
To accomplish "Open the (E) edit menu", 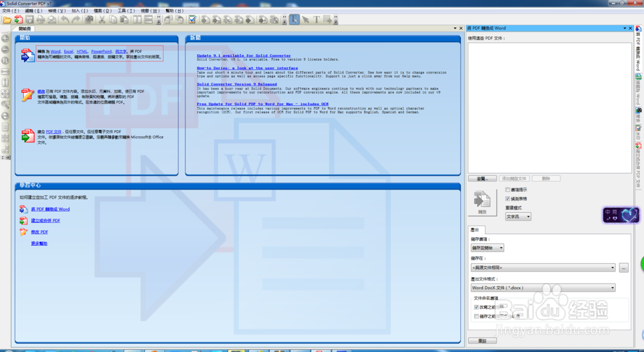I will point(33,11).
